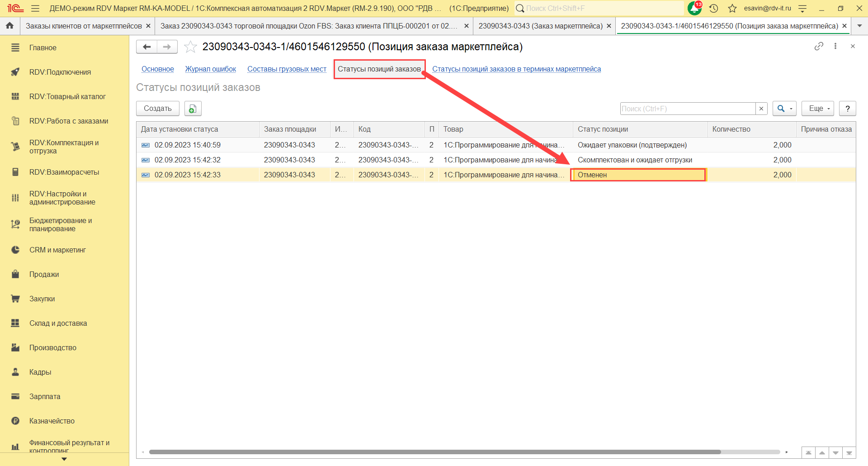The image size is (868, 466).
Task: Open RDV:Взаиморасчеты section
Action: tap(64, 172)
